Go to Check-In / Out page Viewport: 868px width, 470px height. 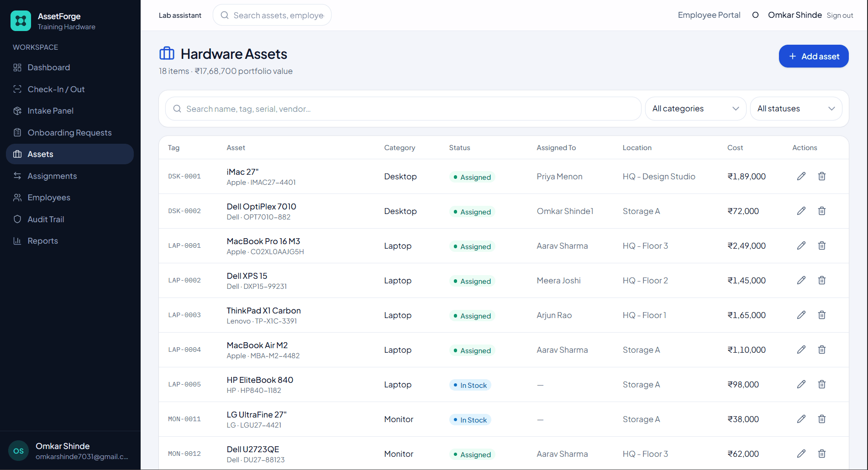70,89
